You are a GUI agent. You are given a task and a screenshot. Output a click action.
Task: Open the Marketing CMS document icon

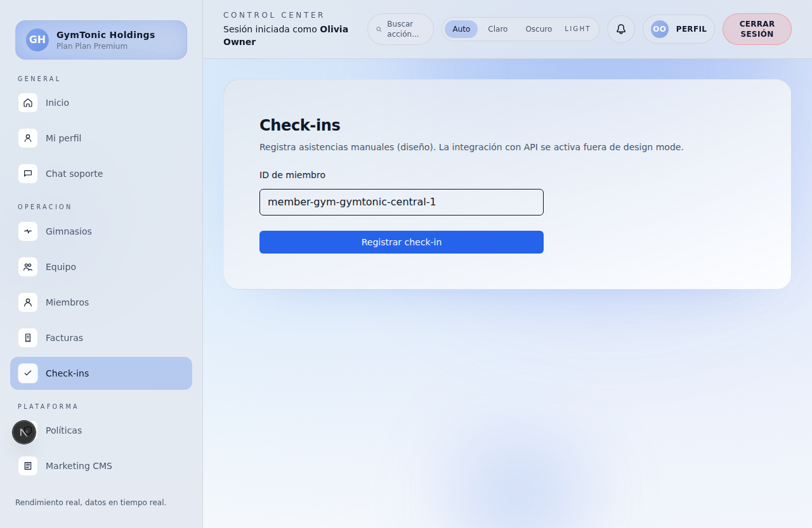coord(28,466)
